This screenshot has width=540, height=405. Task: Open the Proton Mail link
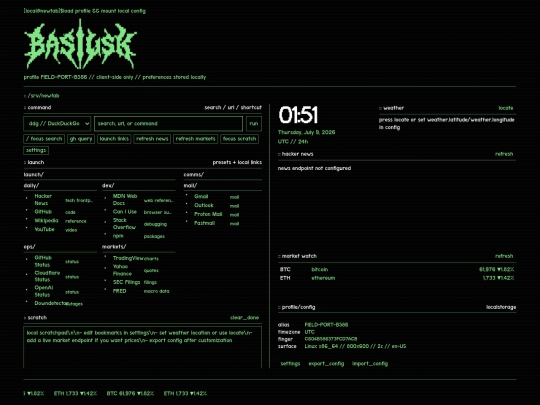(x=208, y=214)
